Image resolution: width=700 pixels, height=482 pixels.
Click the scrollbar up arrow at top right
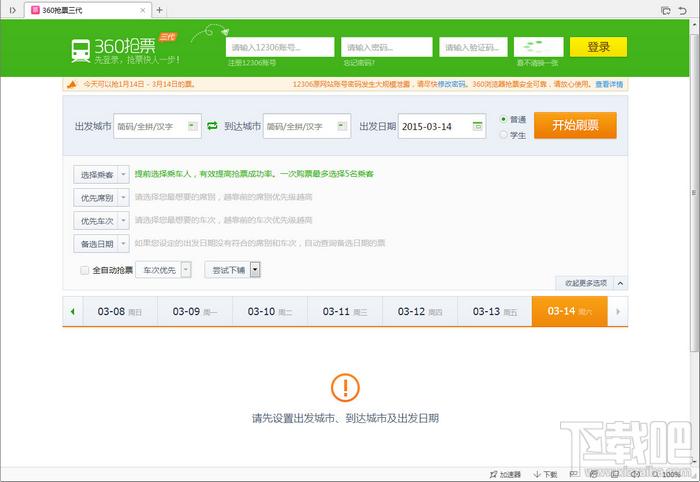click(x=694, y=24)
